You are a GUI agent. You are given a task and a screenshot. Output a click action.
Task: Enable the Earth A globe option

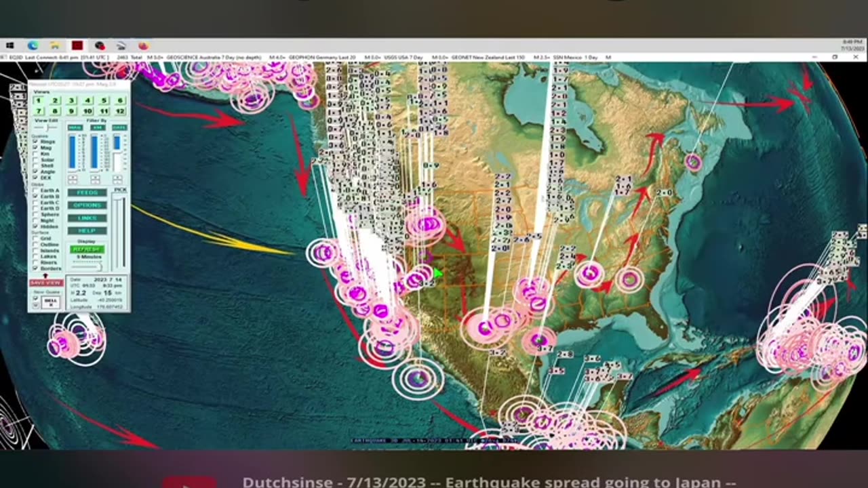coord(35,190)
